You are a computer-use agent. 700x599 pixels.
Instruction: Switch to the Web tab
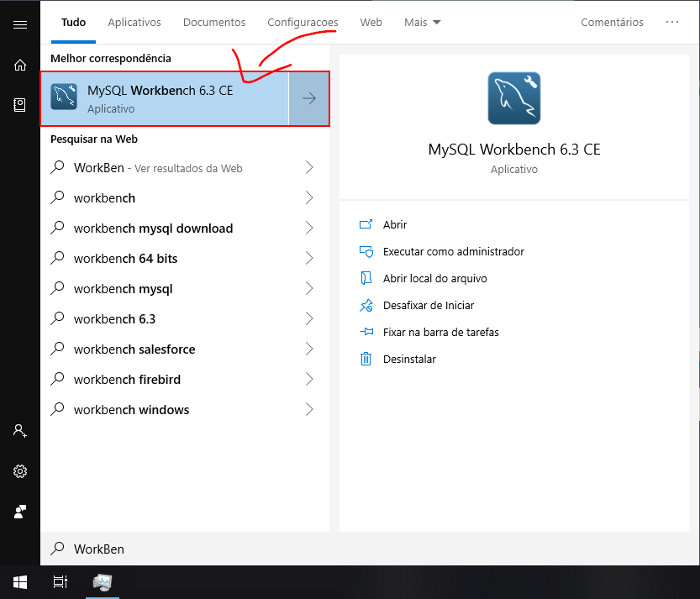(x=371, y=23)
